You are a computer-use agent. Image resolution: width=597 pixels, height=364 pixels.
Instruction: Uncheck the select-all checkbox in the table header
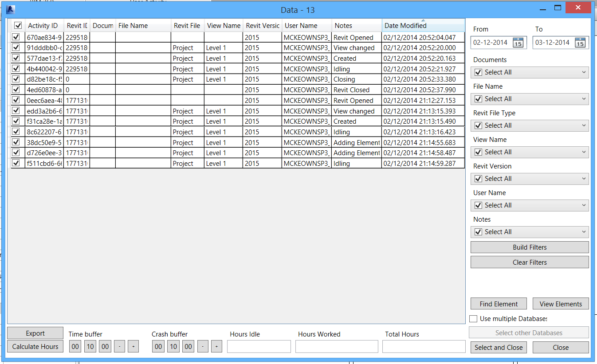[18, 25]
